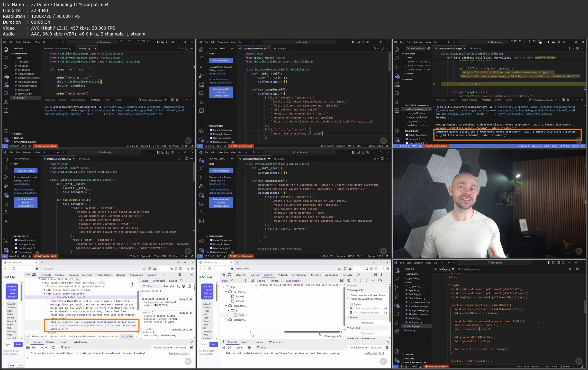Open the _reboot.scss:19 source link

point(182,330)
